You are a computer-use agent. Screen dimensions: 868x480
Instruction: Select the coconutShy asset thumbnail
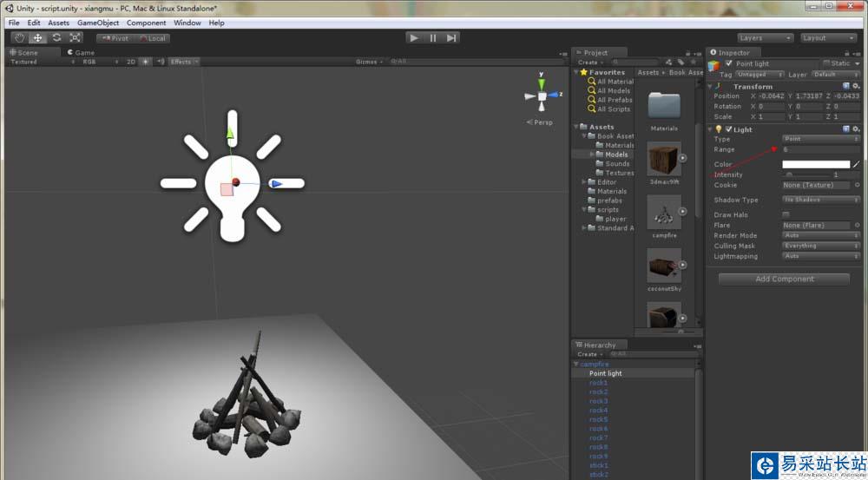(x=664, y=266)
